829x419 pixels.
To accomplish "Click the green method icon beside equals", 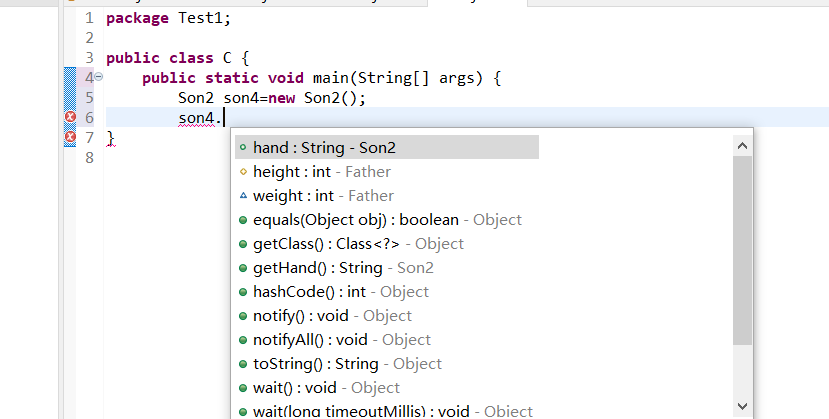I will click(243, 220).
